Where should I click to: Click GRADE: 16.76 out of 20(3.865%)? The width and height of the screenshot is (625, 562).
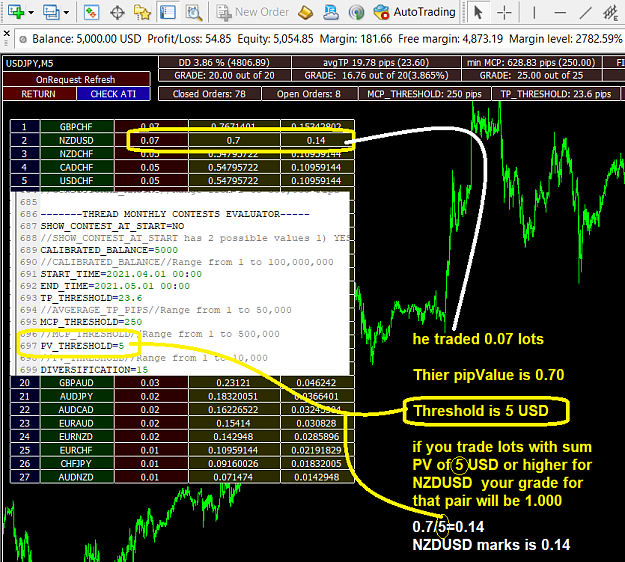point(376,75)
